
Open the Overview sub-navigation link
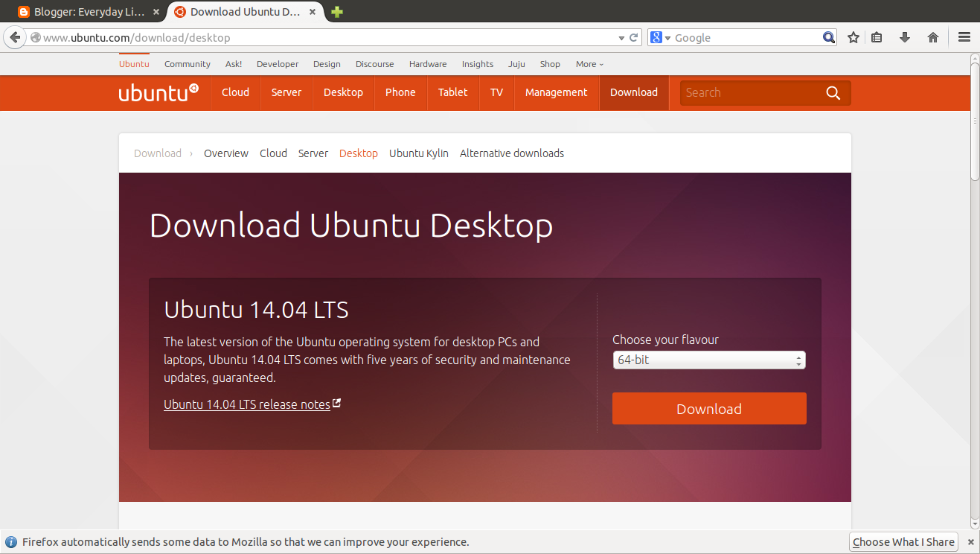(226, 153)
